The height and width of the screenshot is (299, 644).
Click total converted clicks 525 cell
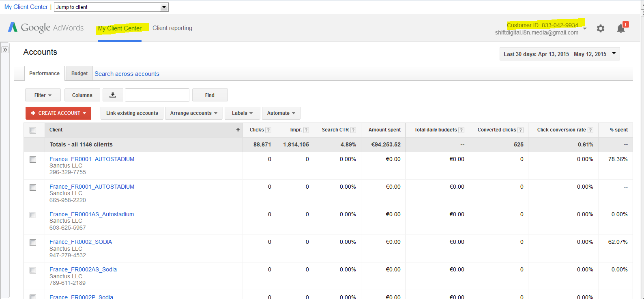tap(518, 144)
